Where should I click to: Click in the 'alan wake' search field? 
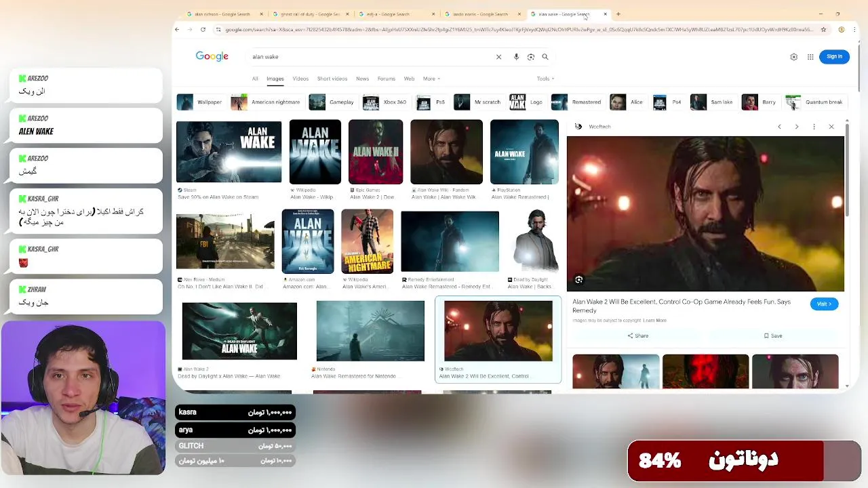click(x=370, y=57)
